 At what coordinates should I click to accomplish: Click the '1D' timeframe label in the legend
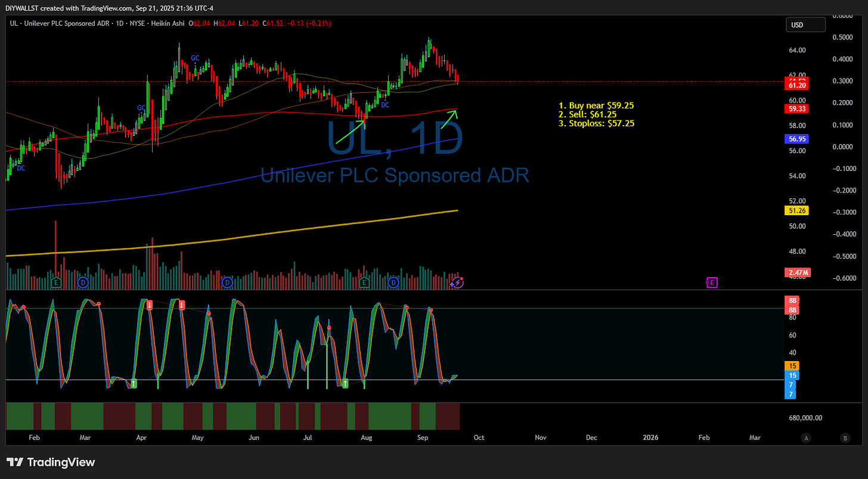(x=121, y=24)
